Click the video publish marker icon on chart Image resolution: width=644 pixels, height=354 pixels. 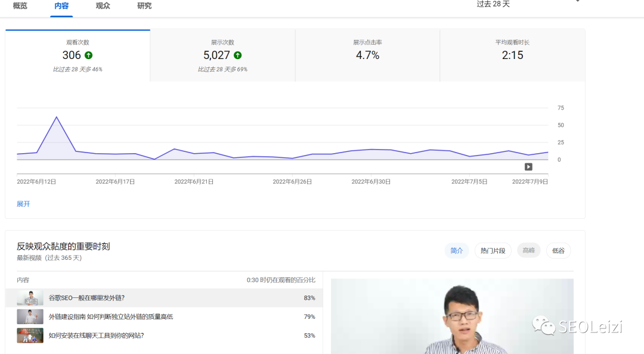tap(528, 167)
